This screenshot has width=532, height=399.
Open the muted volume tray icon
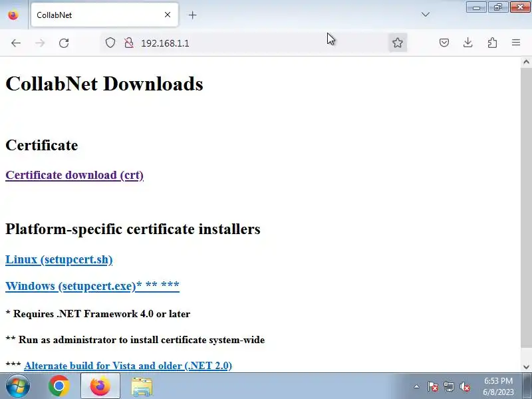point(465,386)
